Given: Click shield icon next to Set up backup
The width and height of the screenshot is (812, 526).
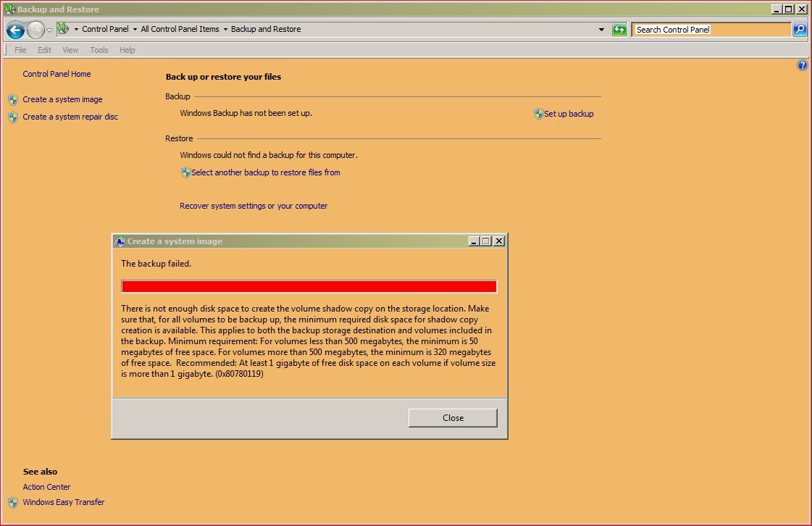Looking at the screenshot, I should click(x=539, y=114).
